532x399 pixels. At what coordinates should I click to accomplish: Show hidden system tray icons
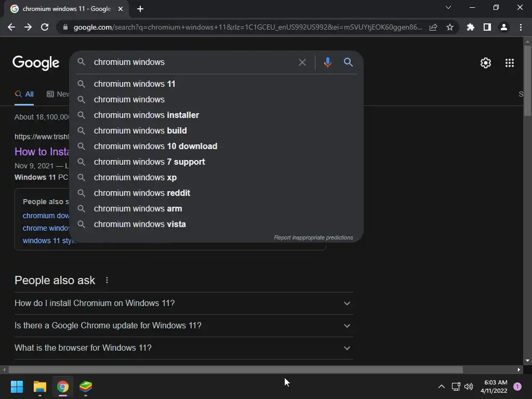(442, 387)
